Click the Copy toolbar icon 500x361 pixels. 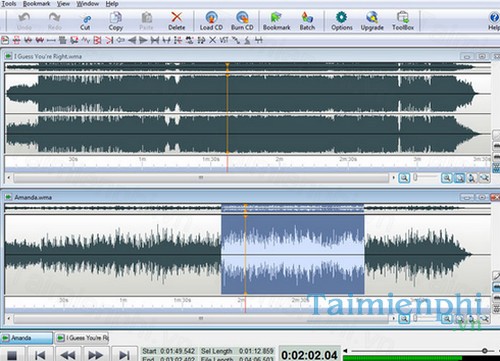pos(116,21)
